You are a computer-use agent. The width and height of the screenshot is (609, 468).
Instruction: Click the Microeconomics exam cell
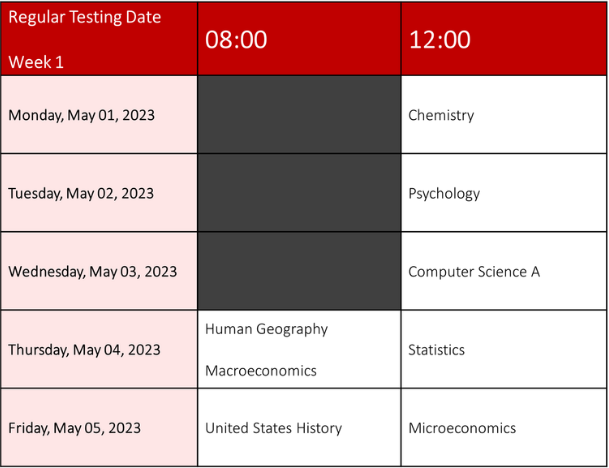(x=462, y=428)
